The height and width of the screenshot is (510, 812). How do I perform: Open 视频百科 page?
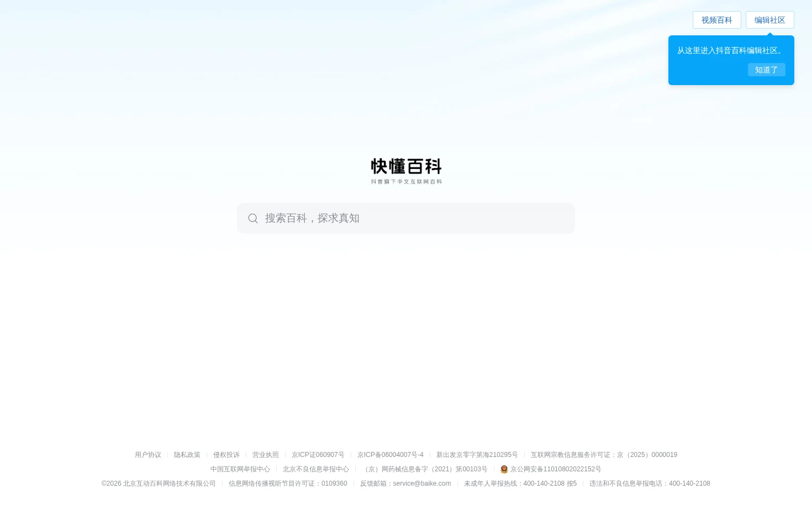tap(717, 20)
